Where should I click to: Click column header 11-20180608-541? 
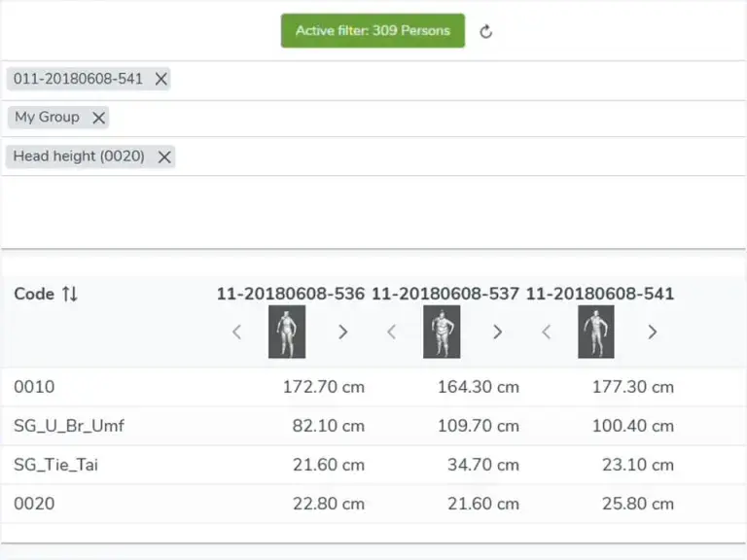click(x=600, y=294)
